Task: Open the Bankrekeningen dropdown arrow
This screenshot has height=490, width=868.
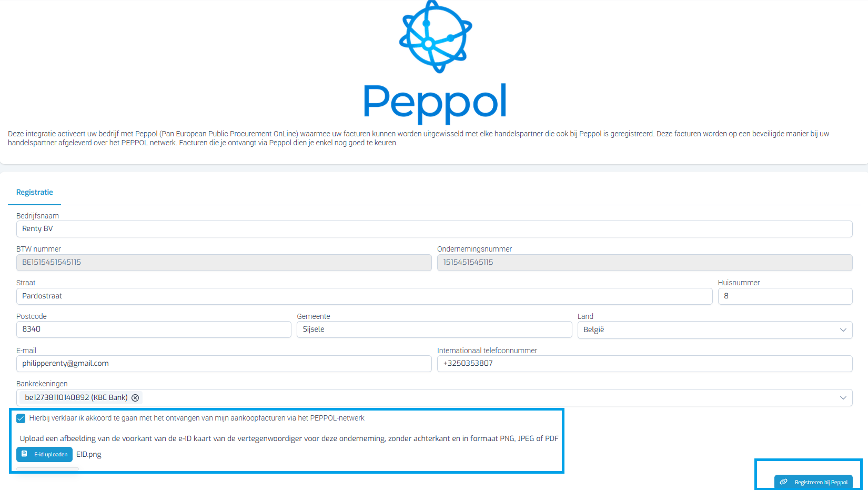Action: [843, 398]
